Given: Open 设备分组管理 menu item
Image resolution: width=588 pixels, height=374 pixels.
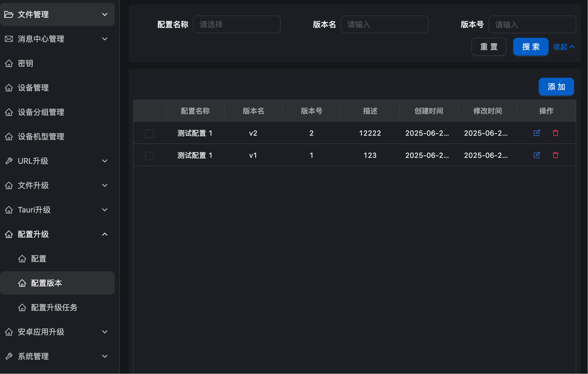Looking at the screenshot, I should pos(57,112).
